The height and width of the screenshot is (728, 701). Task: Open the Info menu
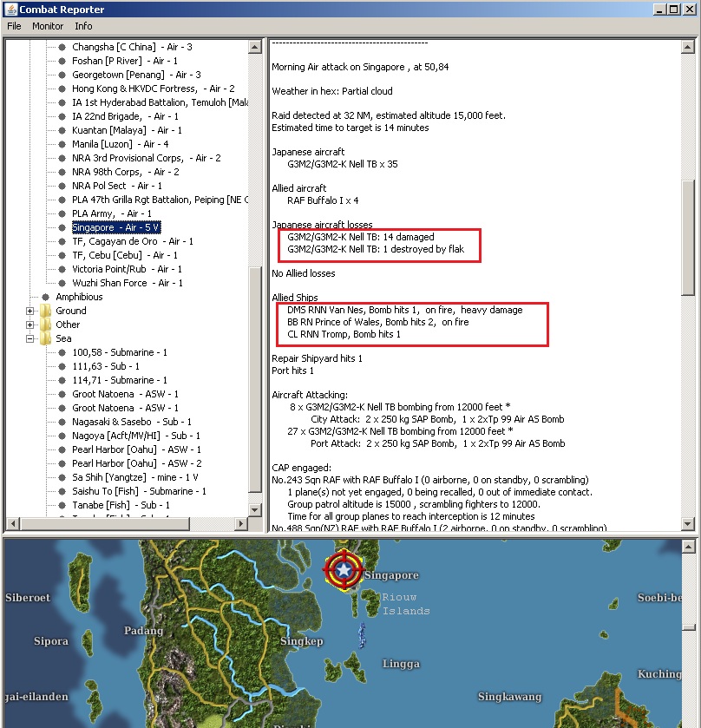click(x=83, y=26)
